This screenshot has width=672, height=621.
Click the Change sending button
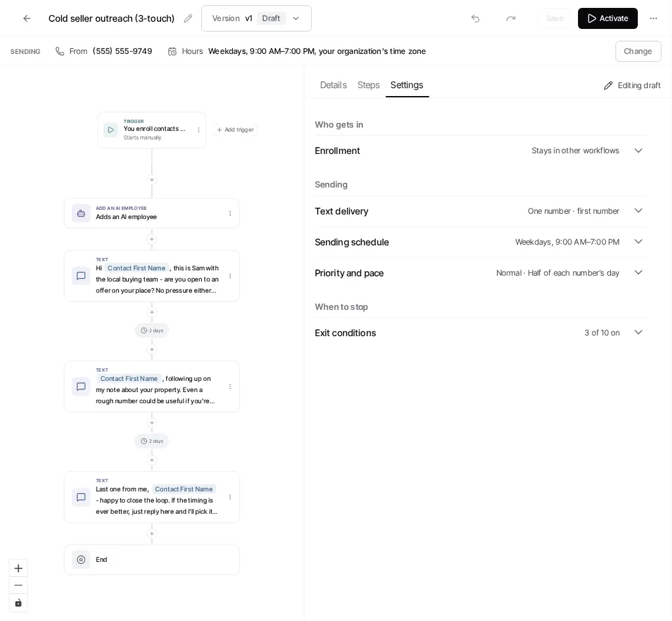(638, 51)
